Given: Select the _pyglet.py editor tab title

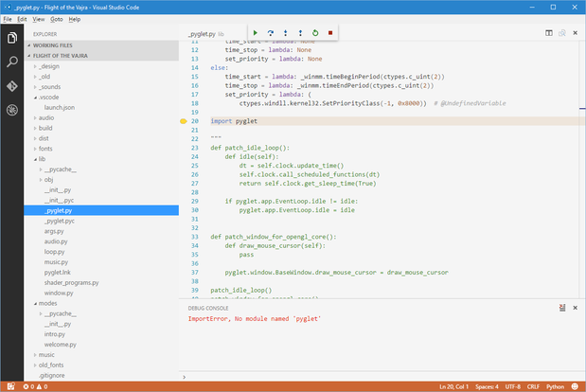Looking at the screenshot, I should [202, 34].
